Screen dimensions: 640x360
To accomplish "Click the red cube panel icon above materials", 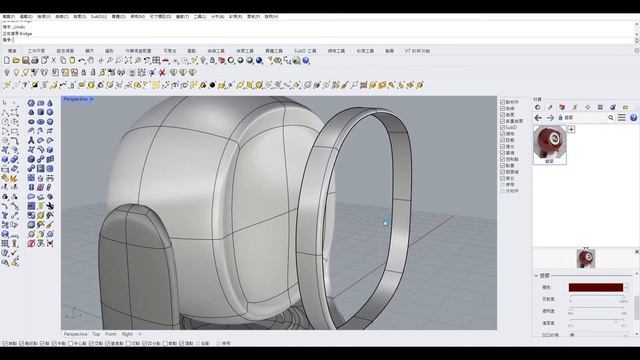I will tap(562, 107).
